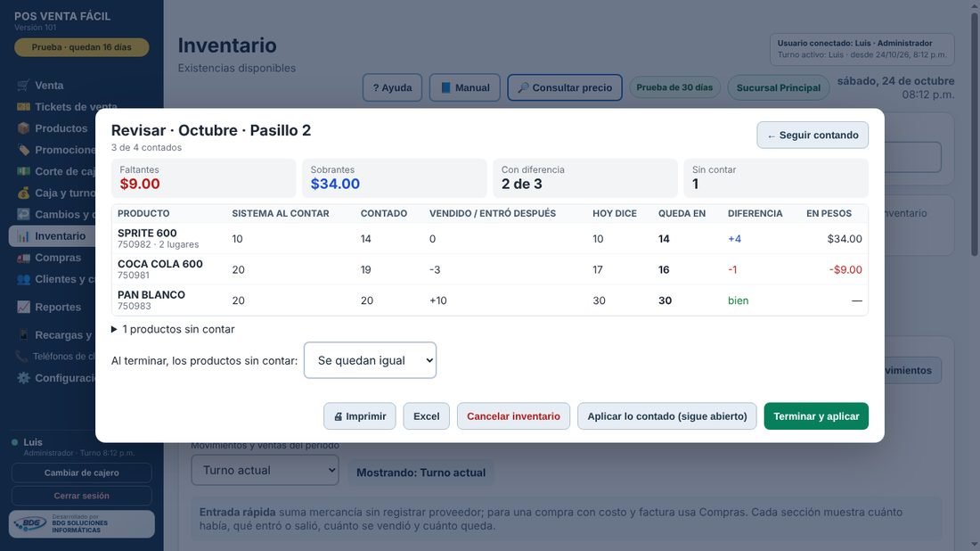The height and width of the screenshot is (551, 980).
Task: Click the '? Ayuda' button
Action: 393,87
